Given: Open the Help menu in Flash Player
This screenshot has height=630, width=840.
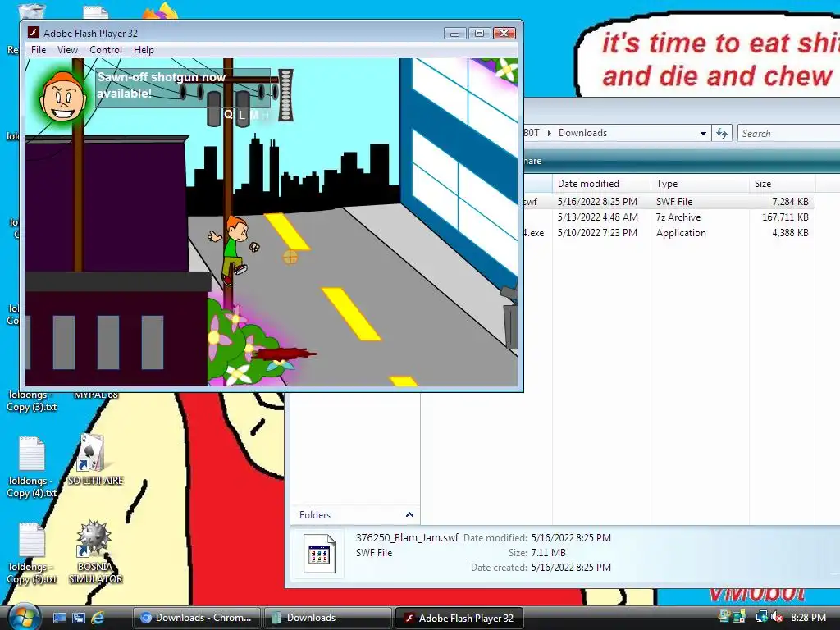Looking at the screenshot, I should tap(144, 50).
